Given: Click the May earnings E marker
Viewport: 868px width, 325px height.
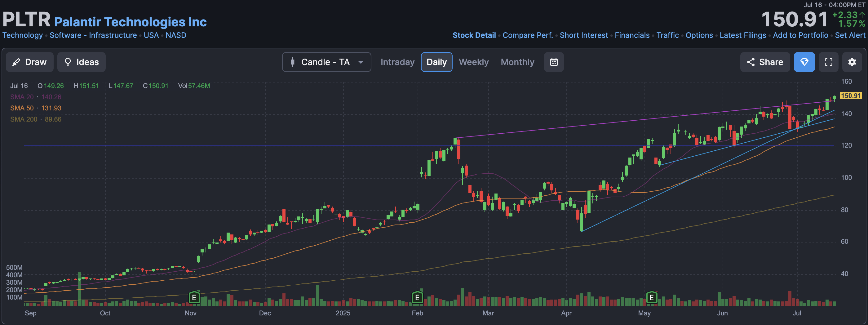Looking at the screenshot, I should click(x=651, y=297).
